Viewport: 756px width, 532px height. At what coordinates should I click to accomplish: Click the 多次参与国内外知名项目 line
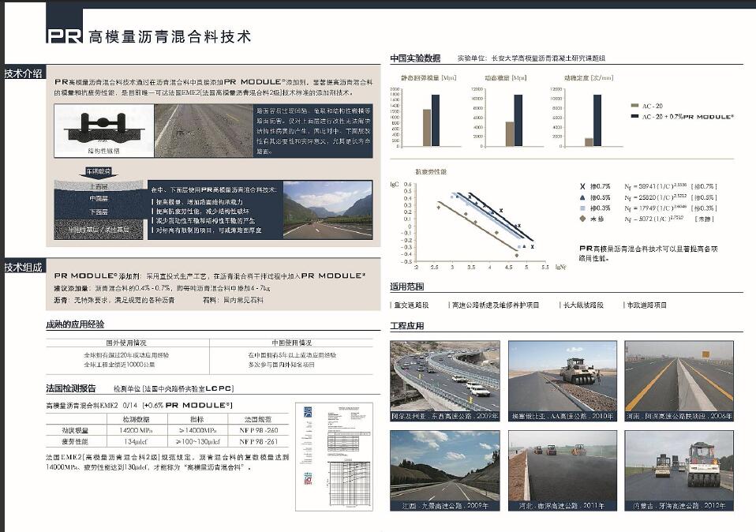(x=281, y=365)
